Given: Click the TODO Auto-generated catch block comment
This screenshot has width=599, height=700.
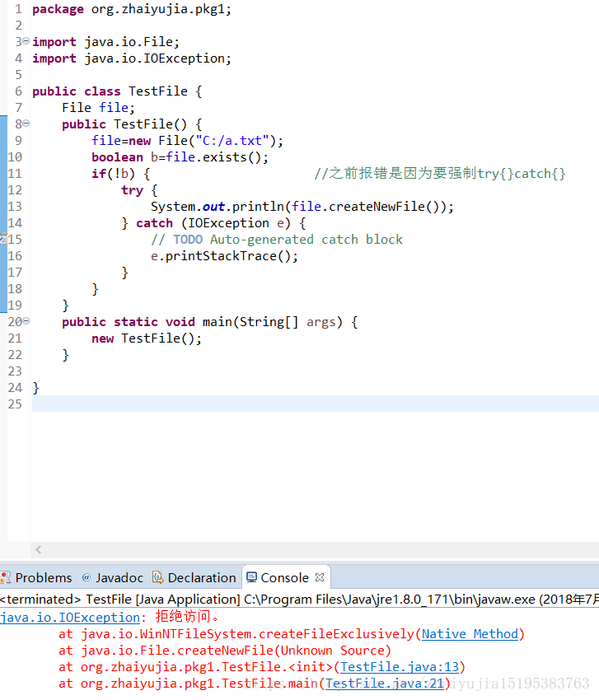Looking at the screenshot, I should 277,240.
